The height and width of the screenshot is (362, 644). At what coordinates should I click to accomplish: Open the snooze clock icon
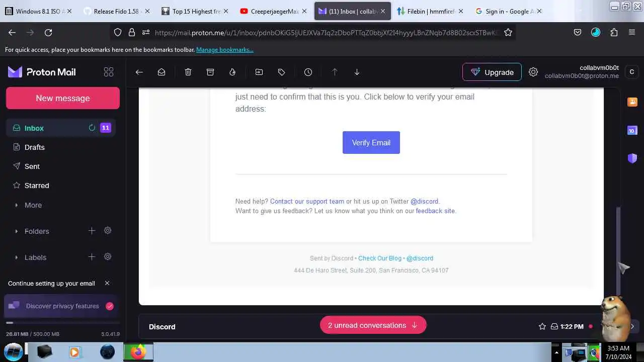click(308, 72)
